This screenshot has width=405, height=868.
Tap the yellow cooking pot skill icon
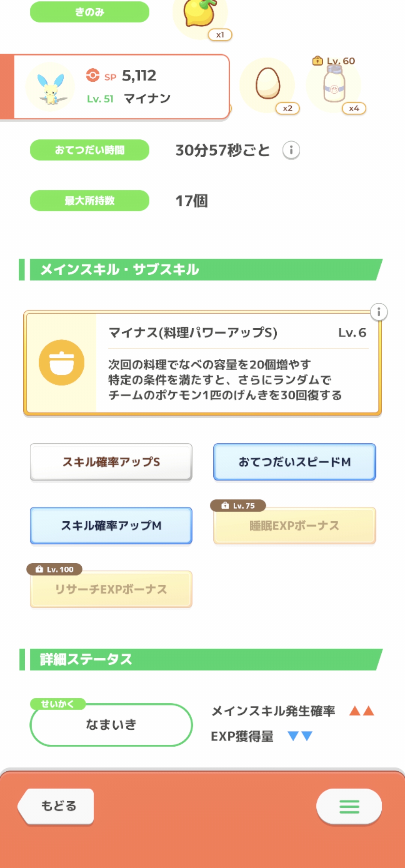coord(61,362)
